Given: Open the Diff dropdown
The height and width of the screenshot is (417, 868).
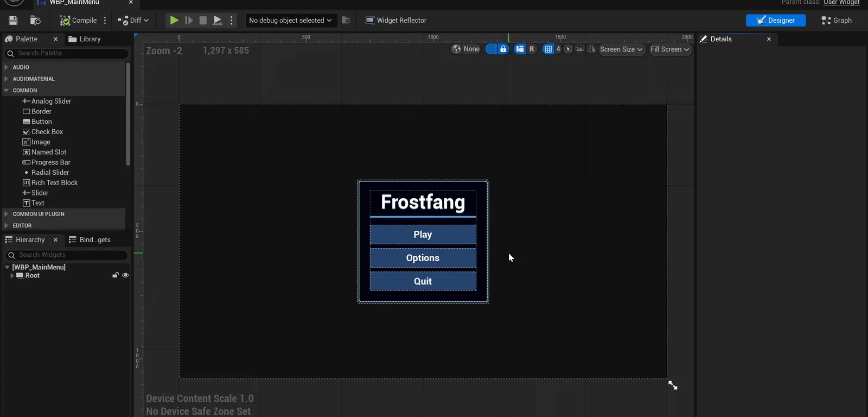Looking at the screenshot, I should coord(133,21).
